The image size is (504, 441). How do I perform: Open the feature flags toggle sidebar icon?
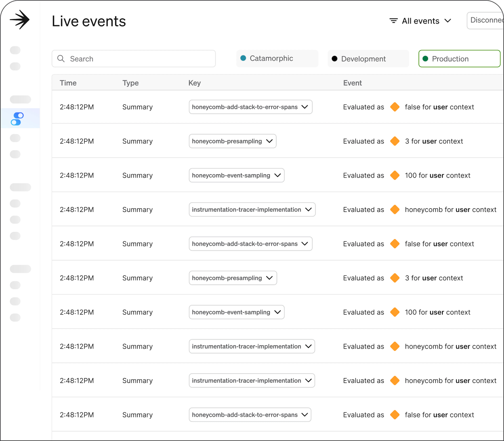[17, 119]
